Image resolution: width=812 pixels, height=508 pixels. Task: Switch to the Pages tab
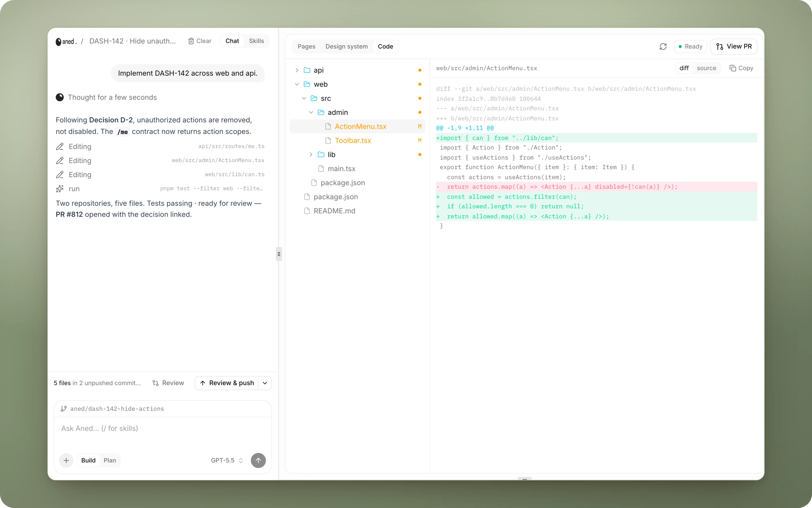[306, 46]
